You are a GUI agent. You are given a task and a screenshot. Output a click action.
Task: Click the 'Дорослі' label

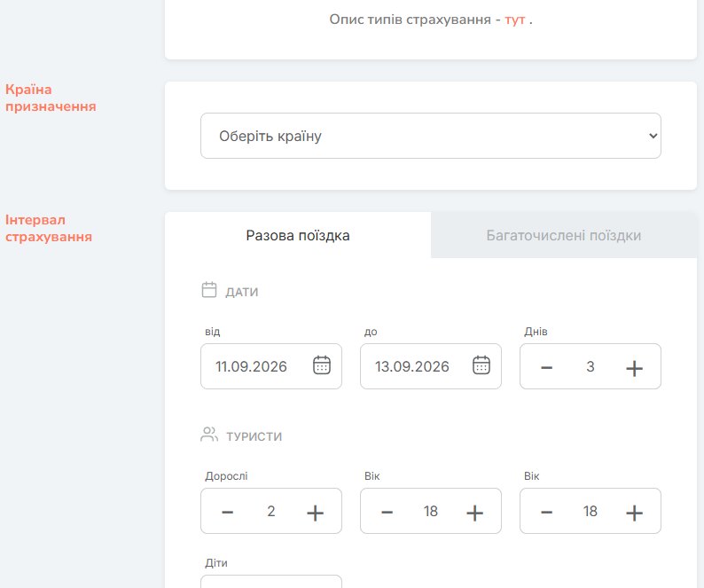[x=226, y=476]
